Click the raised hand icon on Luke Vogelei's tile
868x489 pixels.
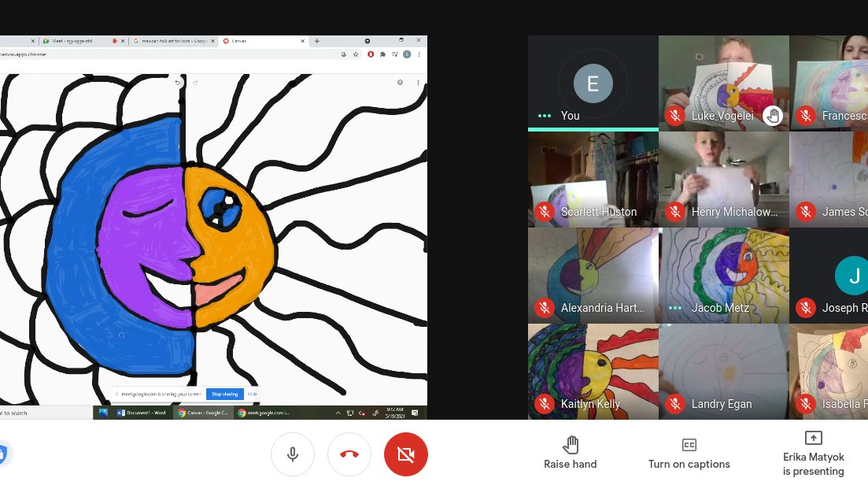pyautogui.click(x=773, y=116)
